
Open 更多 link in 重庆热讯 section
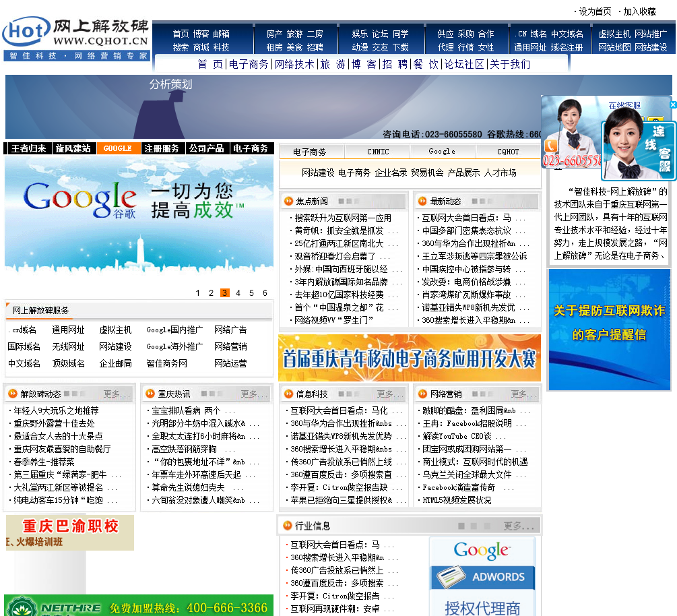click(x=253, y=394)
